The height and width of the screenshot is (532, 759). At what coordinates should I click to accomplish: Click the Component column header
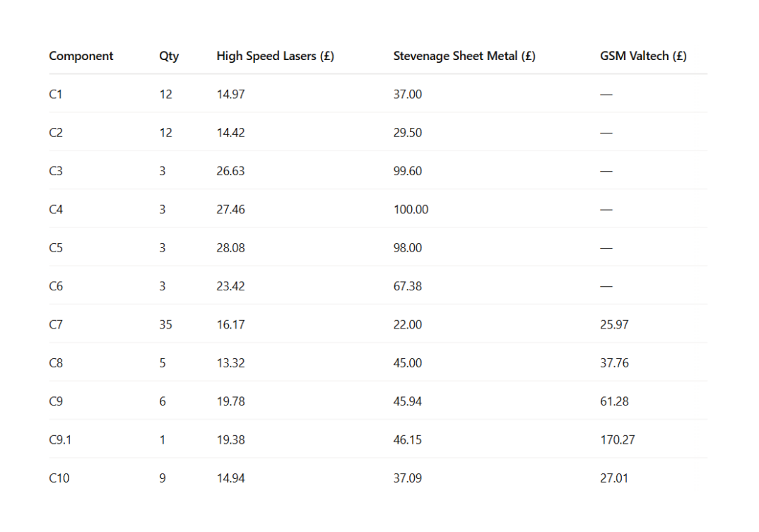tap(81, 56)
